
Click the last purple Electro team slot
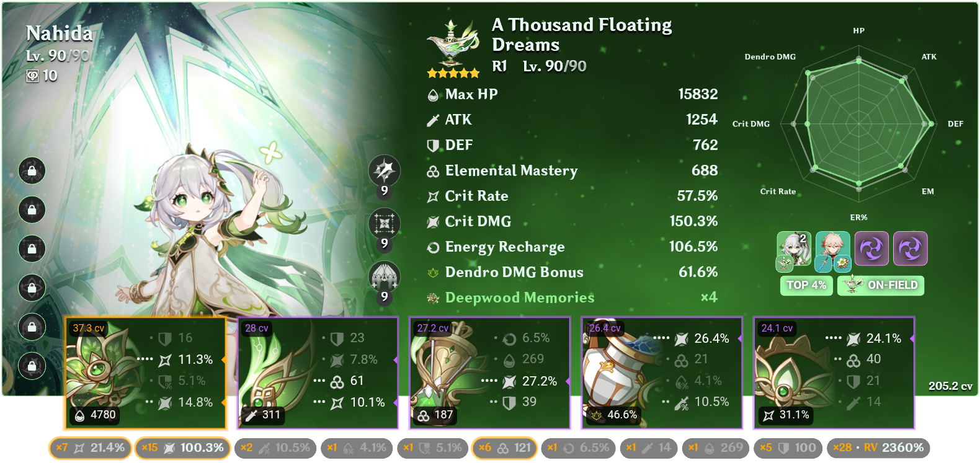click(x=910, y=249)
